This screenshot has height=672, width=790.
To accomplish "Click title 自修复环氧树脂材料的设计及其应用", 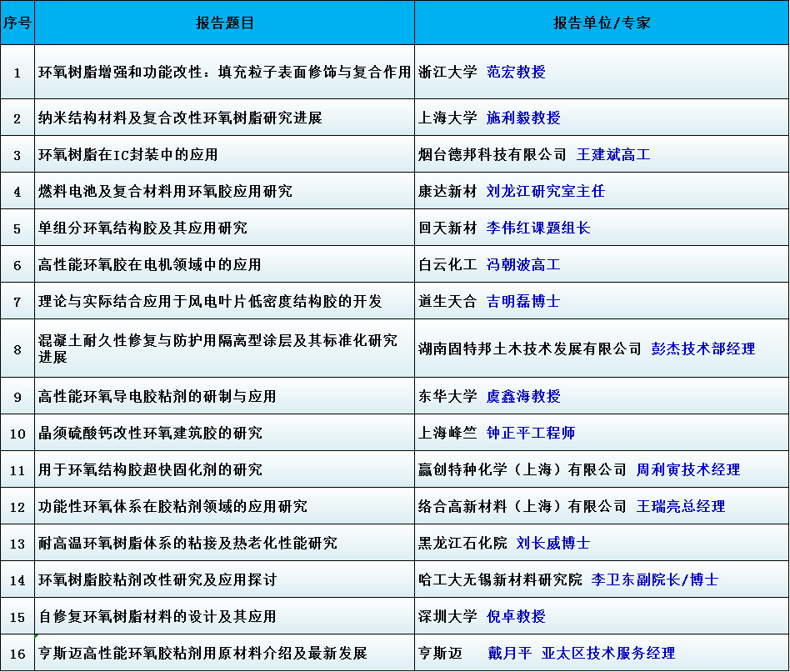I will [157, 617].
